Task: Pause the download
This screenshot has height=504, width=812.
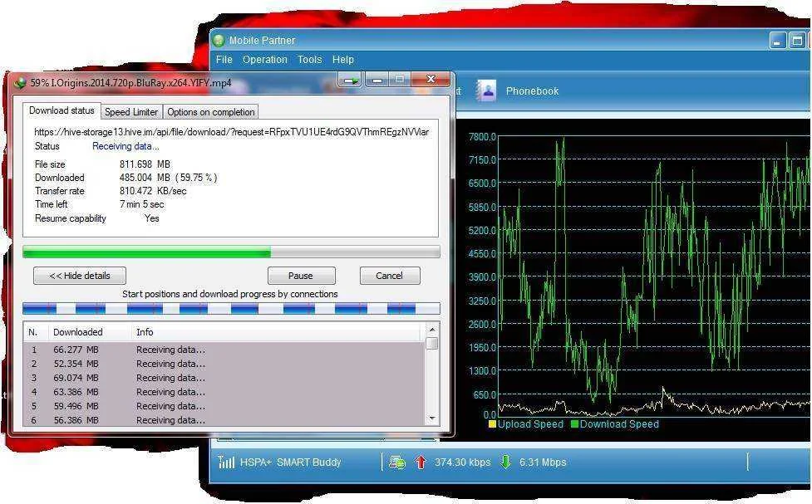Action: pos(301,276)
